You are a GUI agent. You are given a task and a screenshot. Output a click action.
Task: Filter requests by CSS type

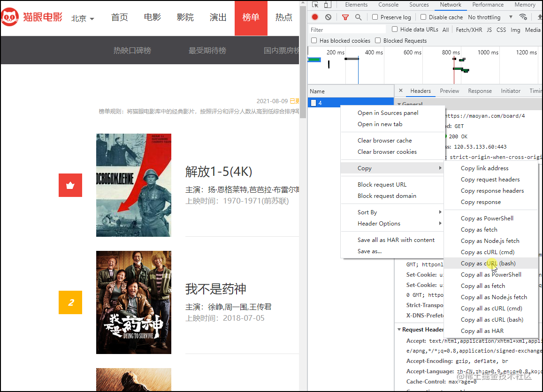(x=501, y=30)
